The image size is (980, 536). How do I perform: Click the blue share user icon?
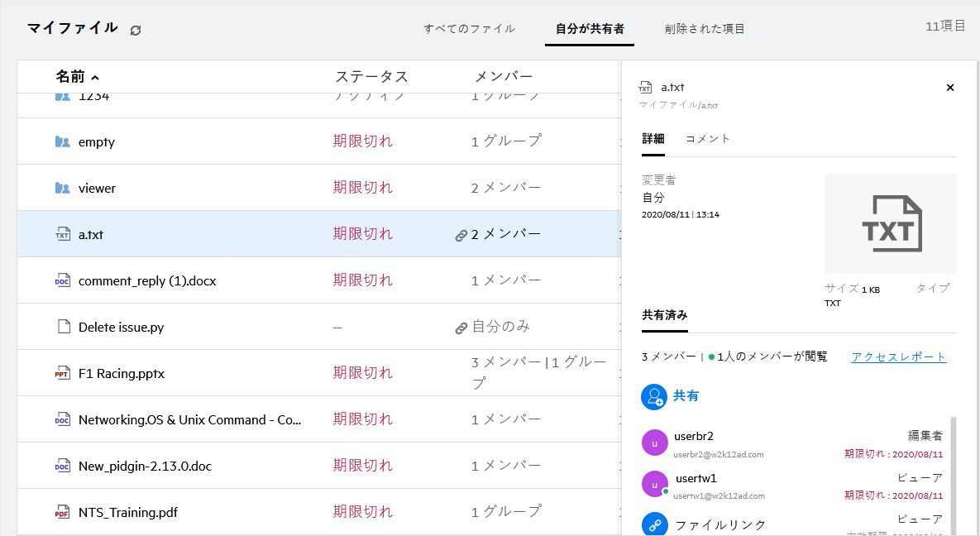(x=654, y=397)
